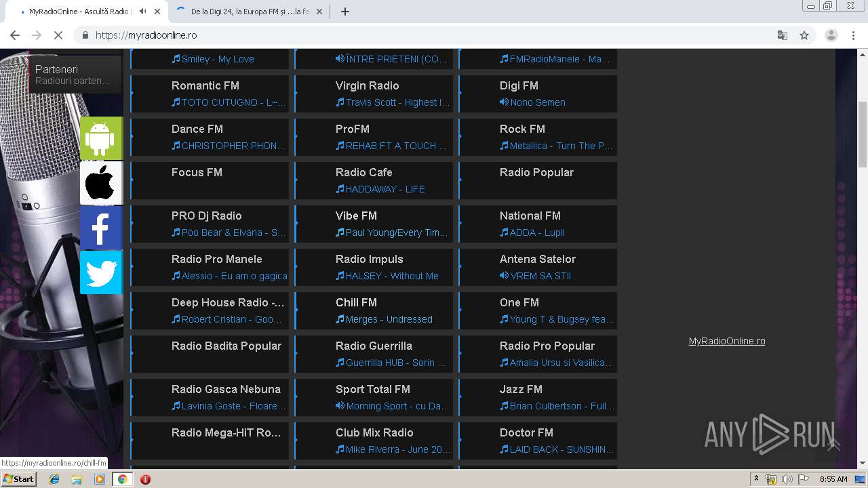This screenshot has height=488, width=868.
Task: Open the ProFM station
Action: click(x=374, y=137)
